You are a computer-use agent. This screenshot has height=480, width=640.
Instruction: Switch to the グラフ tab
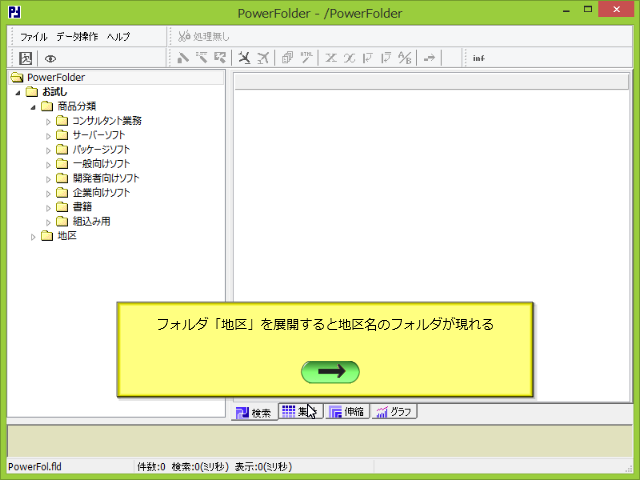[x=394, y=411]
